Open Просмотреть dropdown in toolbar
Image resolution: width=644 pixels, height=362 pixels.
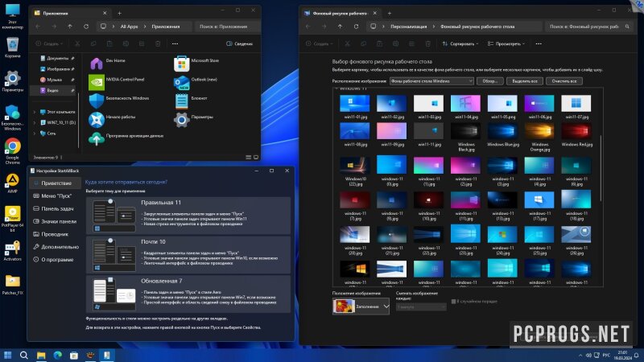tap(506, 43)
